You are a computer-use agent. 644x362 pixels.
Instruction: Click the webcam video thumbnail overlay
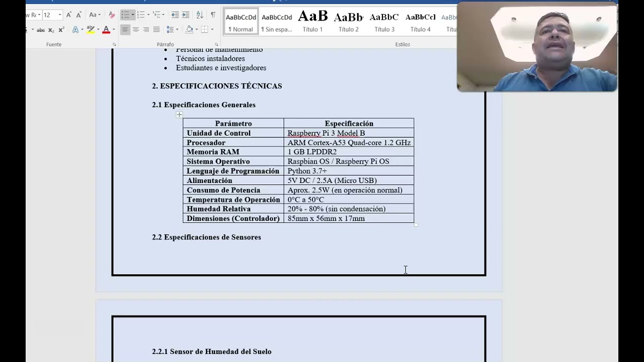point(537,47)
